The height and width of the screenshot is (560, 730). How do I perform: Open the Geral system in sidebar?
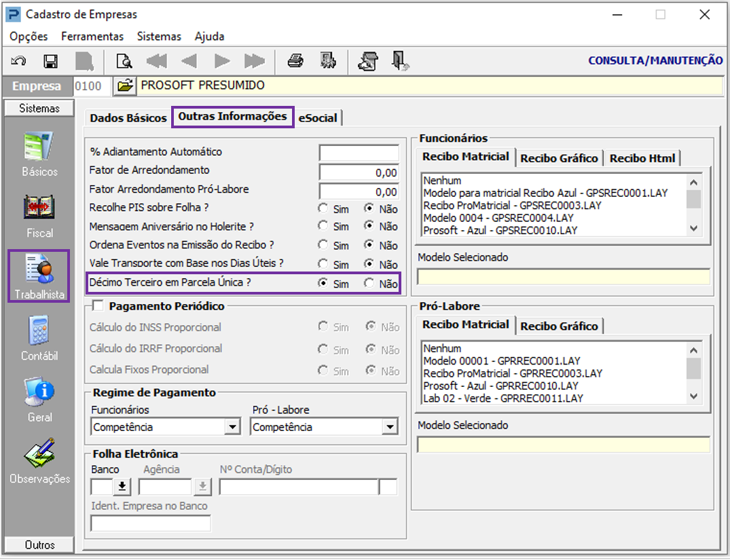pyautogui.click(x=39, y=400)
